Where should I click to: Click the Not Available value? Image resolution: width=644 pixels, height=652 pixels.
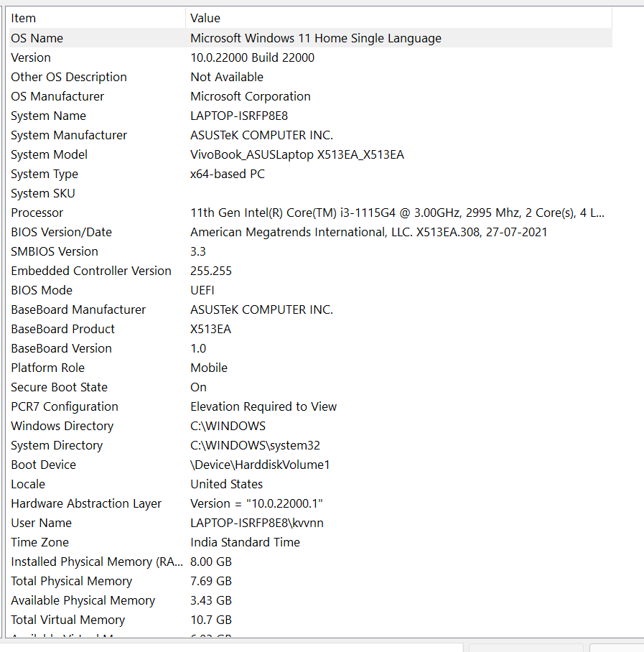coord(227,77)
